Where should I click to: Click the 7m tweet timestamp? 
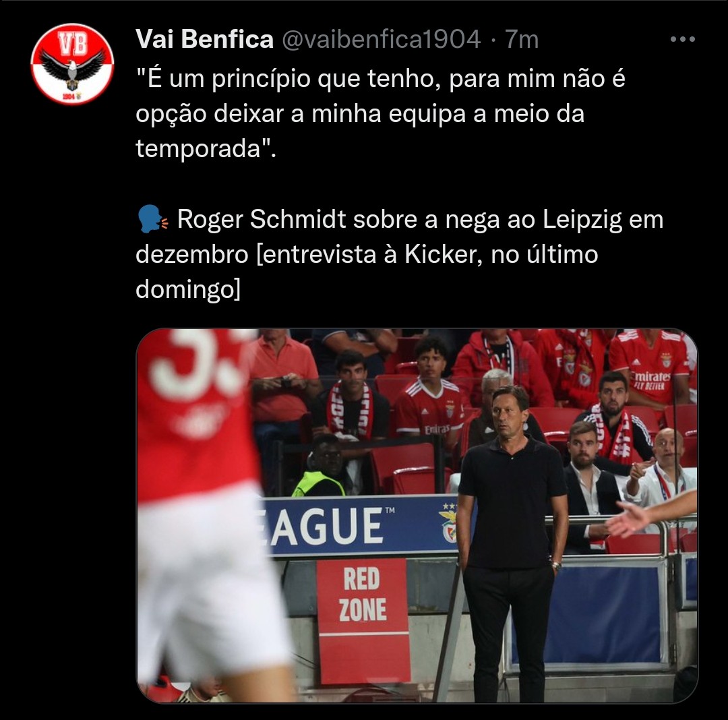[x=521, y=39]
